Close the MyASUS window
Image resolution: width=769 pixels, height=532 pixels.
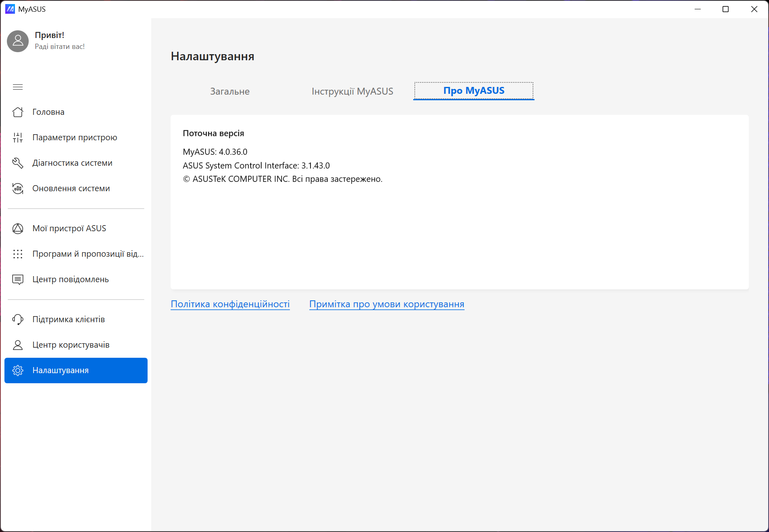[x=754, y=9]
